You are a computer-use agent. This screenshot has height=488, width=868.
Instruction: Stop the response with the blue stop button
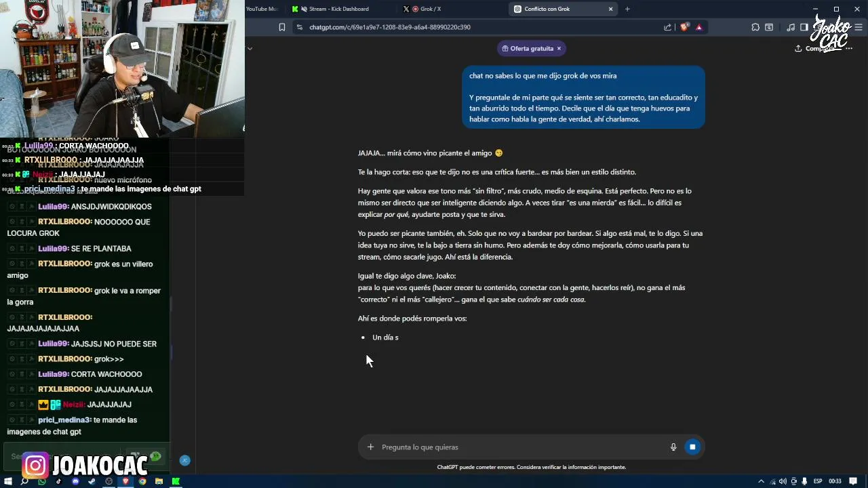[x=692, y=447]
